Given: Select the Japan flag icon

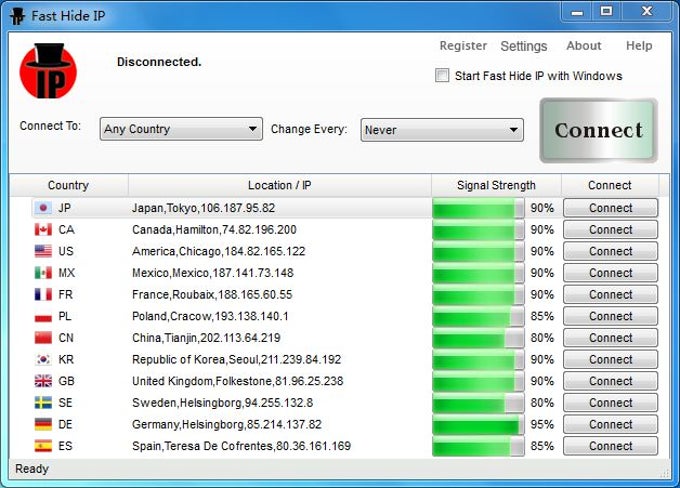Looking at the screenshot, I should [43, 208].
